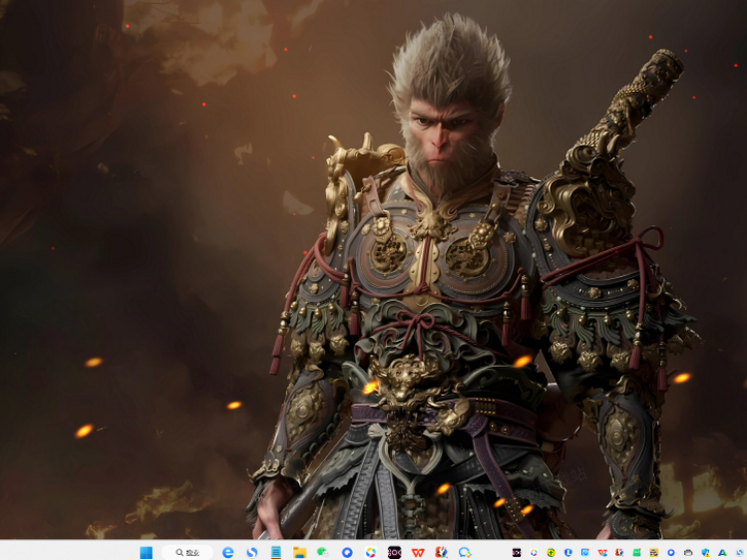Screen dimensions: 747x560
Task: Click the black pink icon in system tray
Action: pos(517,552)
